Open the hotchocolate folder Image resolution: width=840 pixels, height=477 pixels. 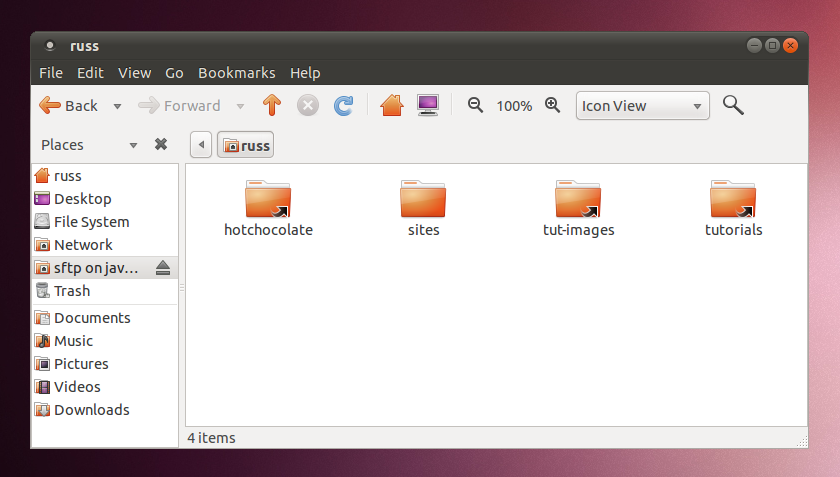pos(268,208)
